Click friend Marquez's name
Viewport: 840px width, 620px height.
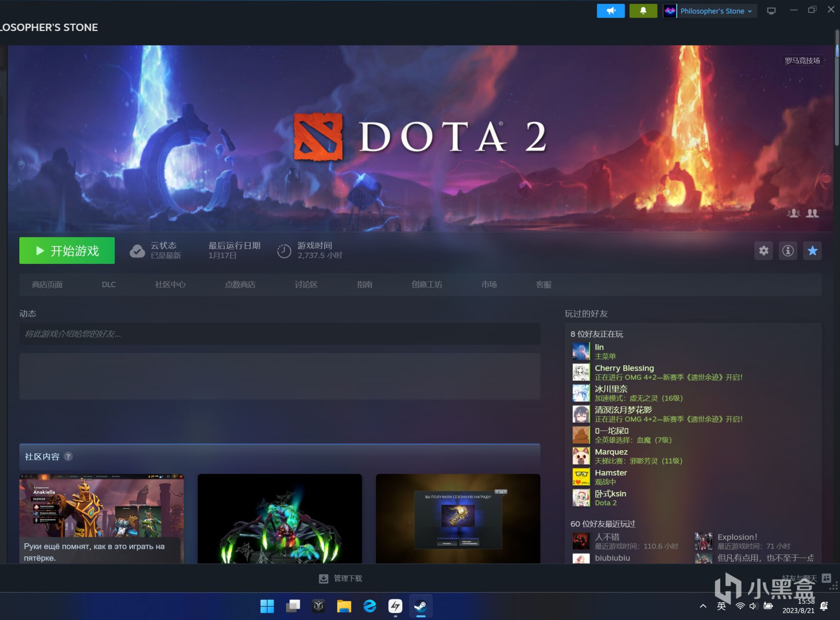pos(611,452)
